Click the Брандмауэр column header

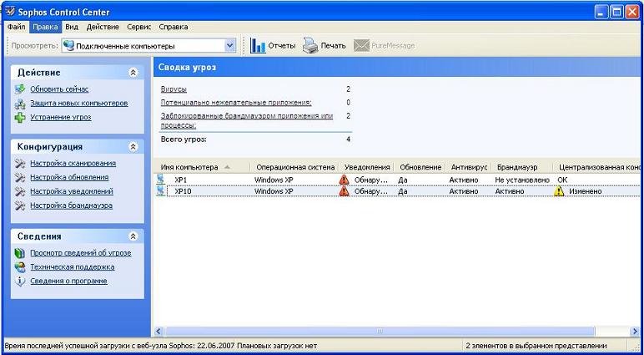517,167
